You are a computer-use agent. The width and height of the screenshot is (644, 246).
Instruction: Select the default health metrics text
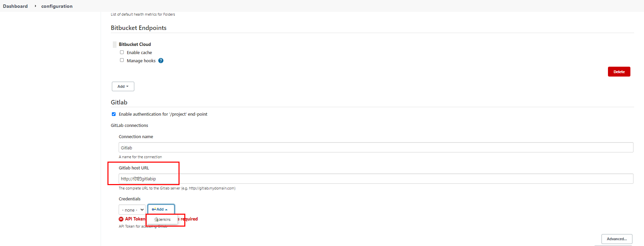pyautogui.click(x=143, y=14)
